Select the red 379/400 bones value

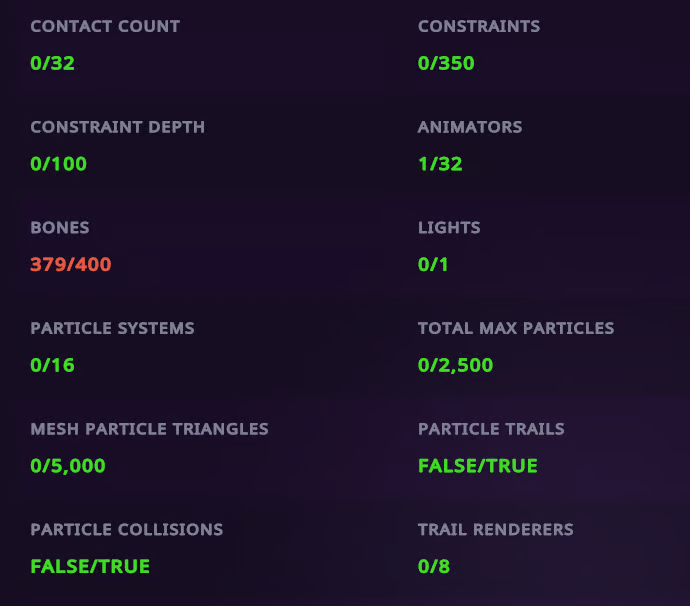pyautogui.click(x=71, y=264)
